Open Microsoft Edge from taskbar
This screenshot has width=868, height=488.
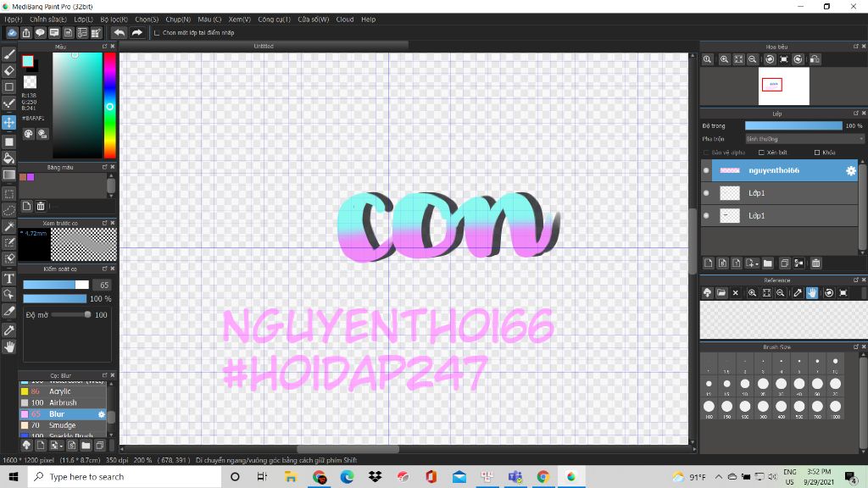click(347, 476)
